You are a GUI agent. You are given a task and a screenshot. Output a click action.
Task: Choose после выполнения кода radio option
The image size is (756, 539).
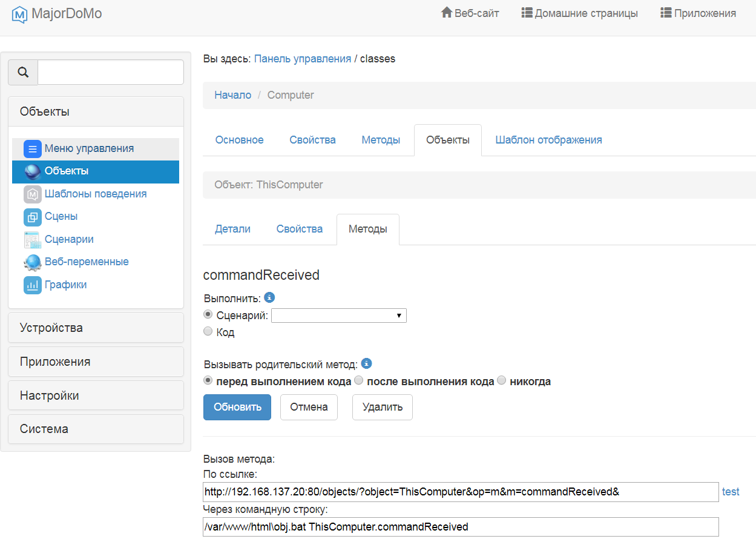coord(358,381)
